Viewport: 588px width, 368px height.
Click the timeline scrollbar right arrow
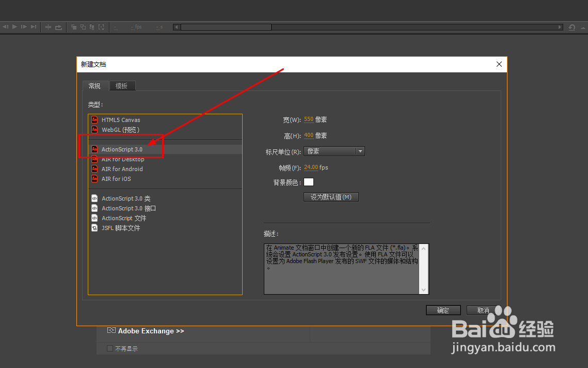[560, 27]
